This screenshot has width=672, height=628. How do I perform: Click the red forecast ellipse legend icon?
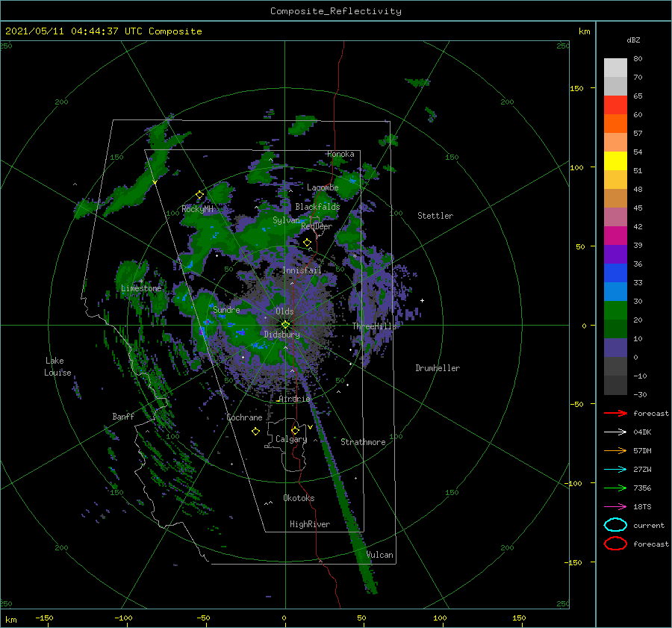click(x=615, y=544)
